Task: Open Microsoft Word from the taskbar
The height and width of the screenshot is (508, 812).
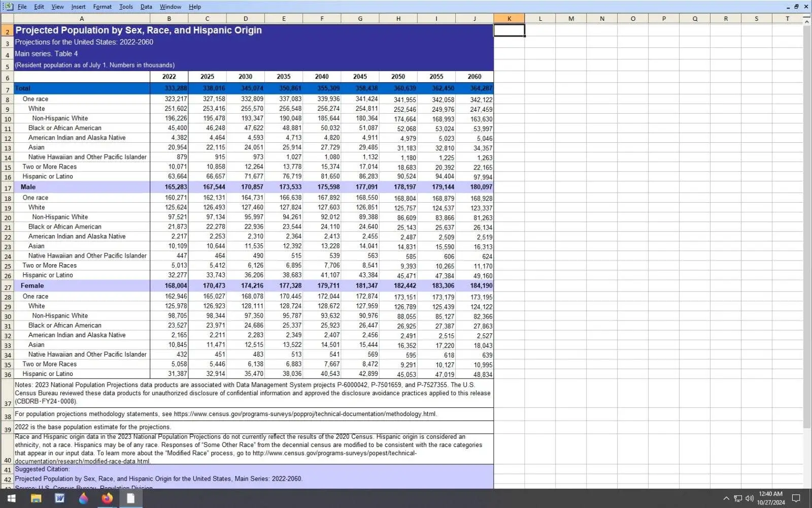Action: click(x=59, y=498)
